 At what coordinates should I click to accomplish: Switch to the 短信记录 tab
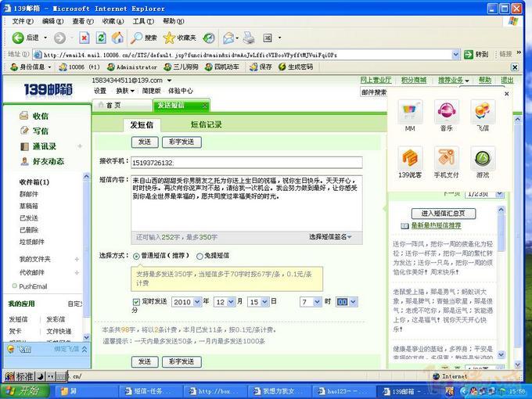tap(207, 124)
